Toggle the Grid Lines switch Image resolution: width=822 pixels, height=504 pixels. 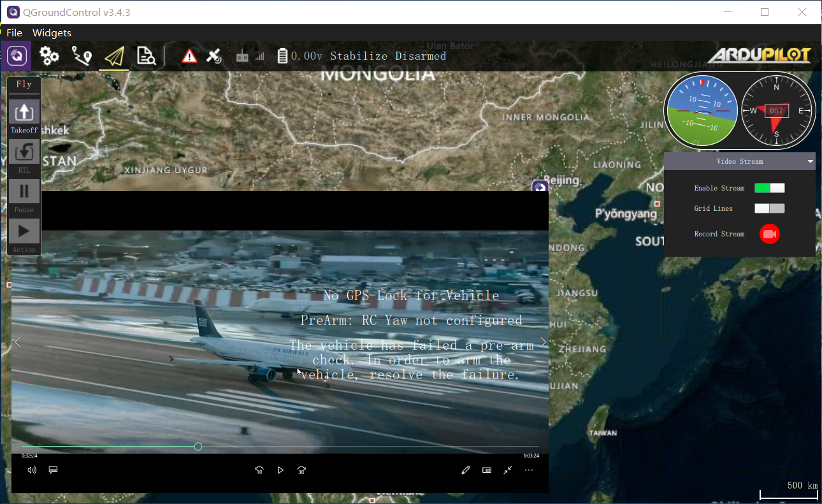click(770, 208)
